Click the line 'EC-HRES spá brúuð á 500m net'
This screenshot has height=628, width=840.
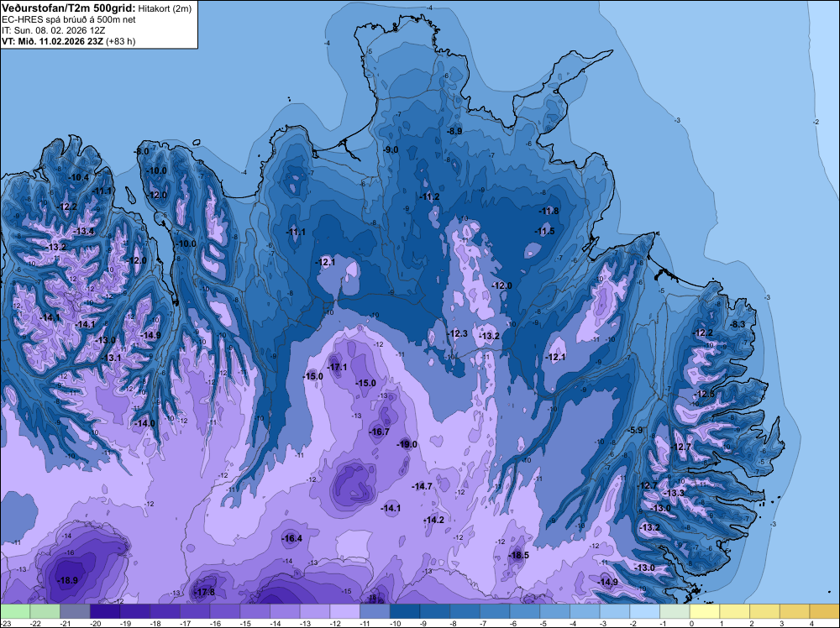69,19
